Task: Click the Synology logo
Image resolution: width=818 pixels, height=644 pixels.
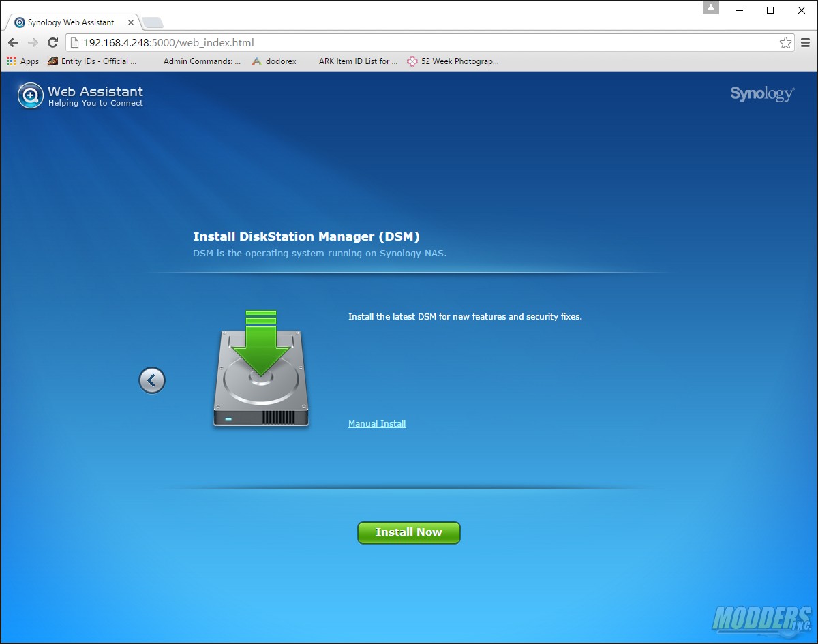Action: tap(762, 94)
